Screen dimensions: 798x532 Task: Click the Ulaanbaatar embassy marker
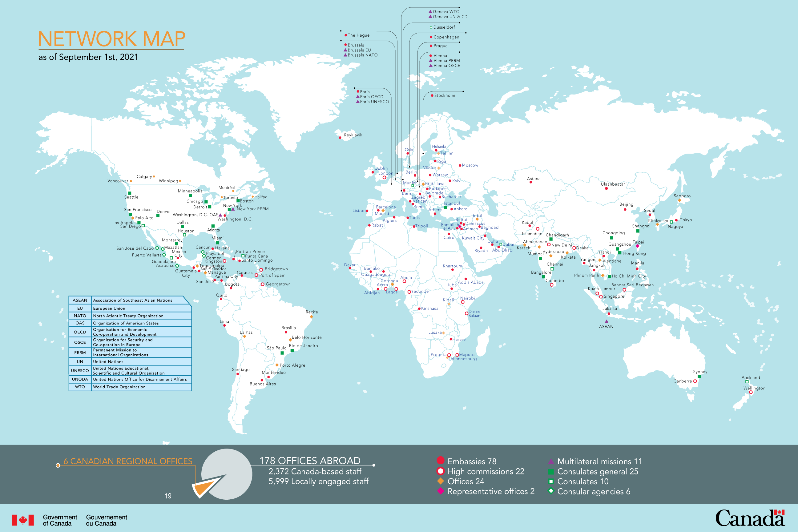[x=606, y=188]
